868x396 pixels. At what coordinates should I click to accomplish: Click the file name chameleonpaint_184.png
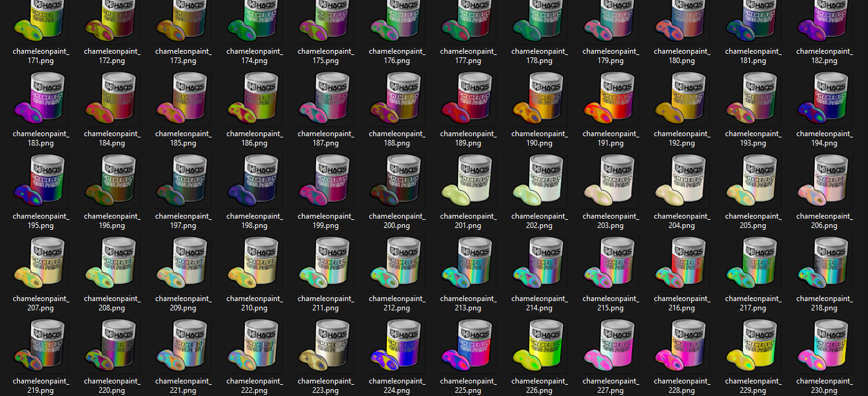(112, 139)
